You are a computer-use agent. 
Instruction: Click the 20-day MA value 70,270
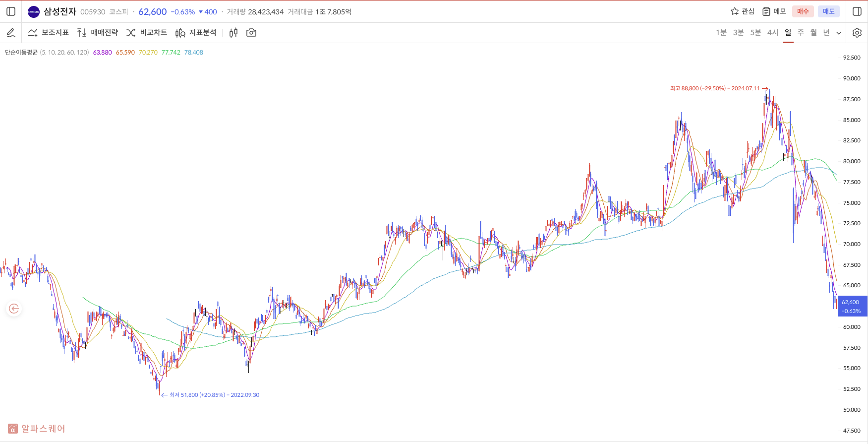pos(148,52)
